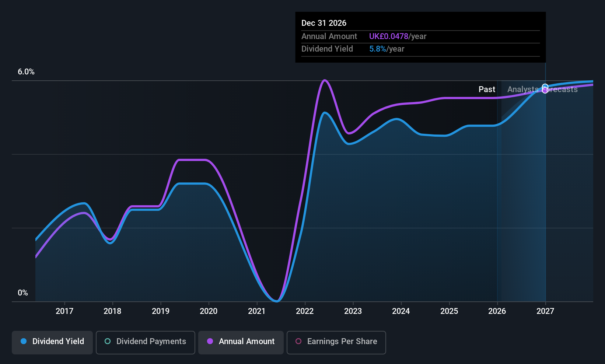Click the blue Dividend Yield legend dot

pos(24,342)
